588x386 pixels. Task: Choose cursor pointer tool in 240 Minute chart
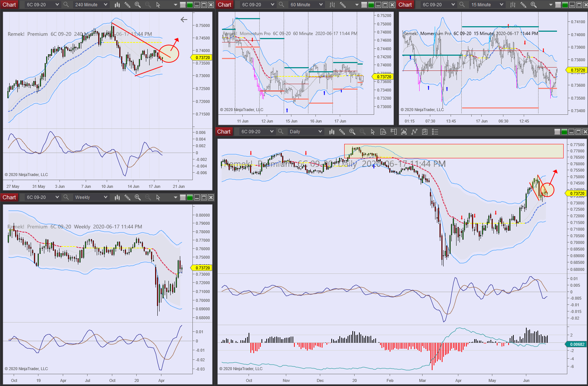pos(158,5)
